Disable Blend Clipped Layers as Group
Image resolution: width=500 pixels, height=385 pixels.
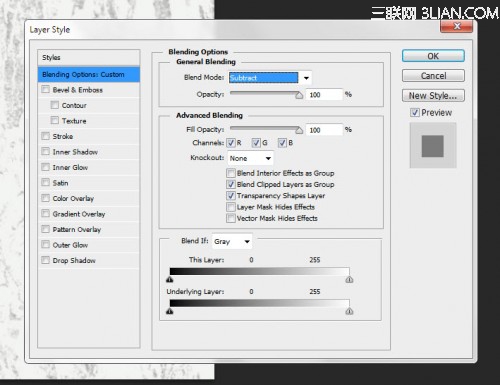tap(231, 184)
